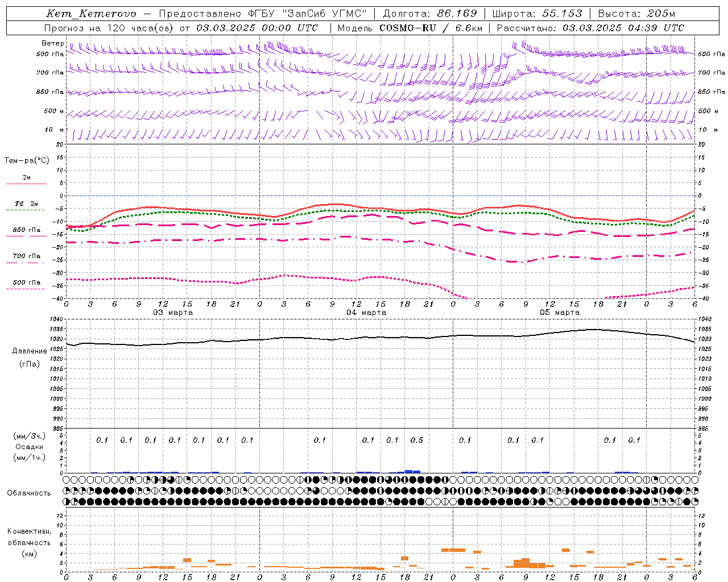Click the 03 марта date label
Image resolution: width=728 pixels, height=582 pixels.
(x=173, y=313)
